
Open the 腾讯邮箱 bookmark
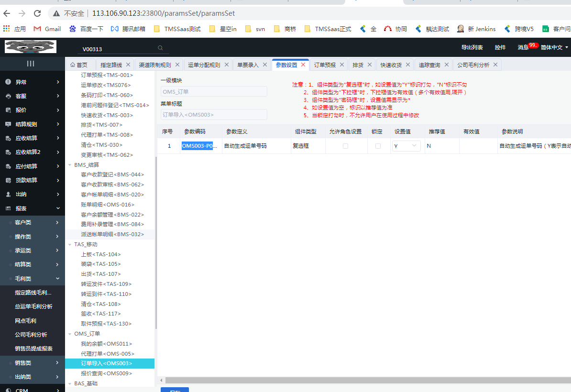(128, 29)
